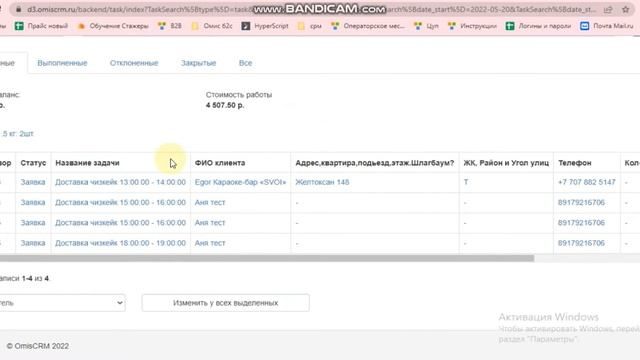Click the Стоимость работы value 4 507.50 р.
Image resolution: width=640 pixels, height=360 pixels.
click(x=224, y=105)
